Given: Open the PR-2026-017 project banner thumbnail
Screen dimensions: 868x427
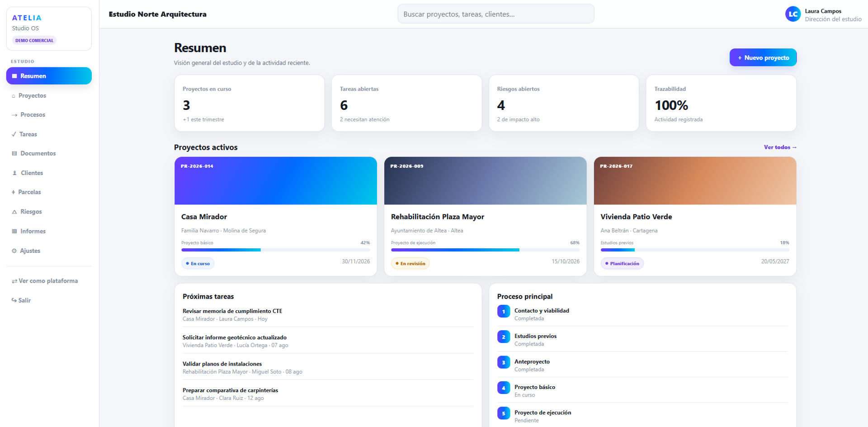Looking at the screenshot, I should [x=695, y=181].
